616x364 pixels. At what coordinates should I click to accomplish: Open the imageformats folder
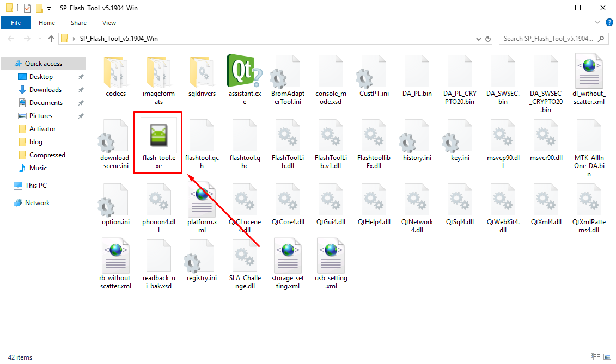click(158, 81)
